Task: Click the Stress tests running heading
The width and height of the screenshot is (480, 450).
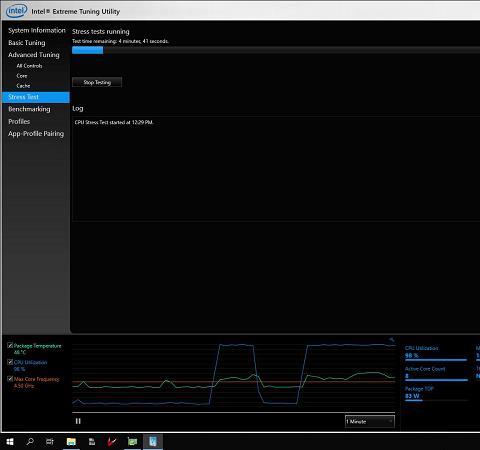Action: pos(101,32)
